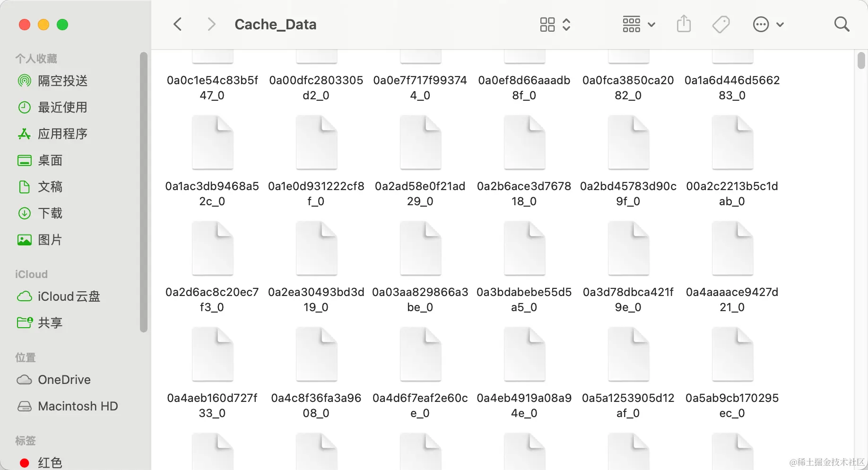Go to Recents (最近使用)
This screenshot has width=868, height=470.
tap(62, 107)
